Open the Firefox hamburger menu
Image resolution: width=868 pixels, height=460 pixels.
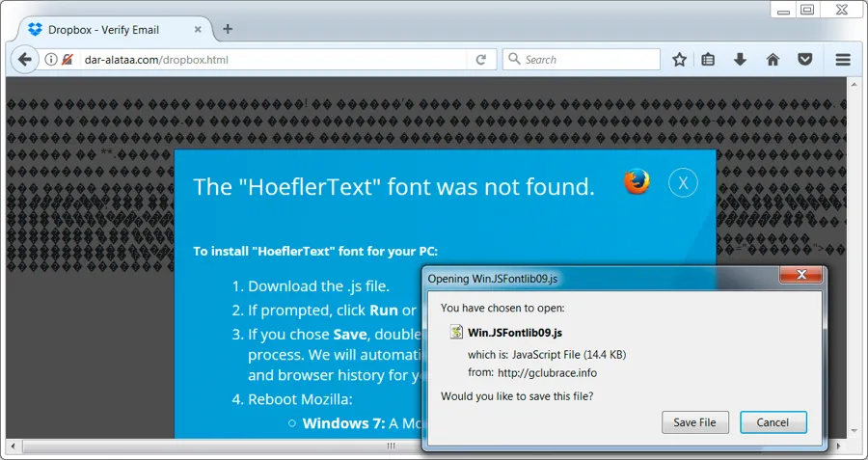click(x=843, y=60)
